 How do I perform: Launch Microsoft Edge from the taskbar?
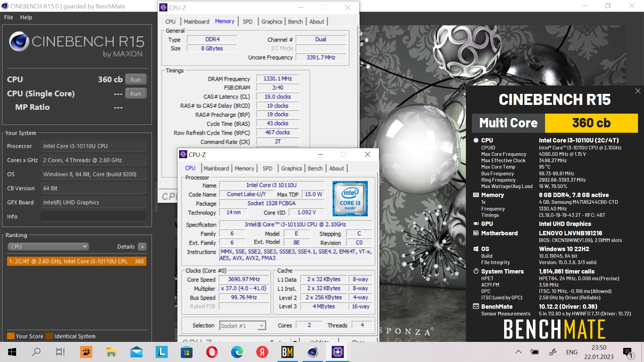tap(237, 352)
